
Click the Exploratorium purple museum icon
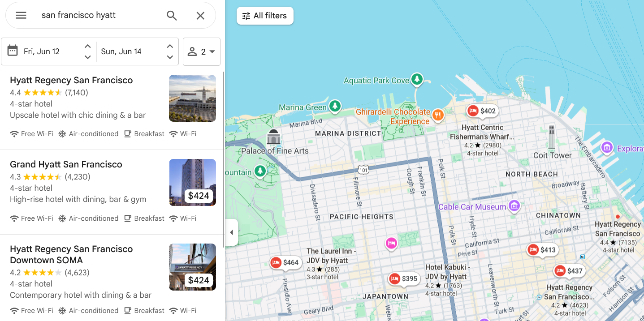[x=607, y=147]
